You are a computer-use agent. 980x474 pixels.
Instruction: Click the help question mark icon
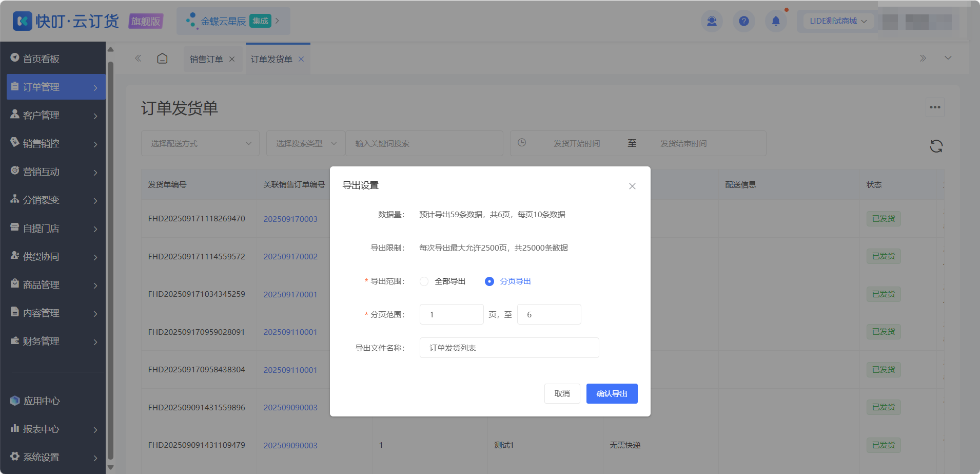[x=744, y=21]
